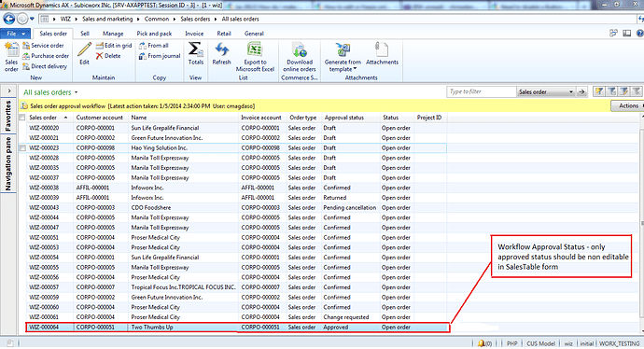
Task: Click the vertical scrollbar of the grid
Action: tap(641, 222)
